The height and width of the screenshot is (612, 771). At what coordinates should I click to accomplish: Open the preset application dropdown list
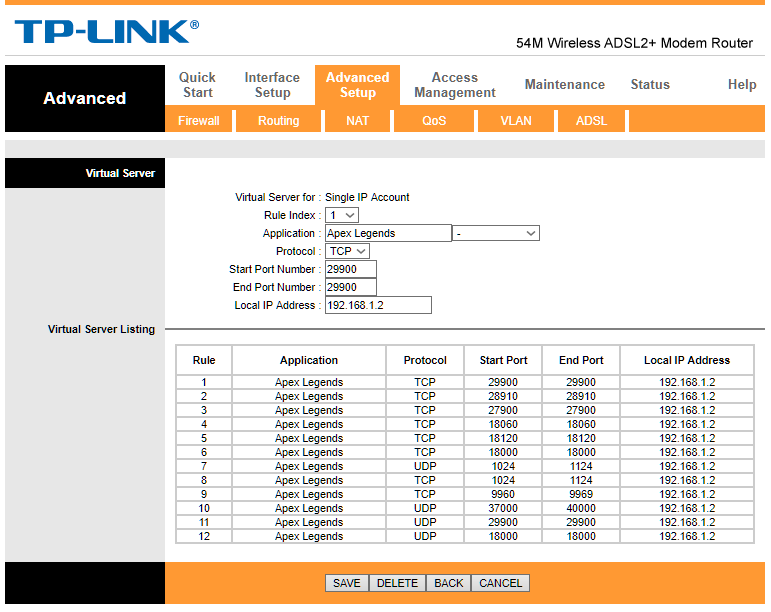[x=496, y=233]
